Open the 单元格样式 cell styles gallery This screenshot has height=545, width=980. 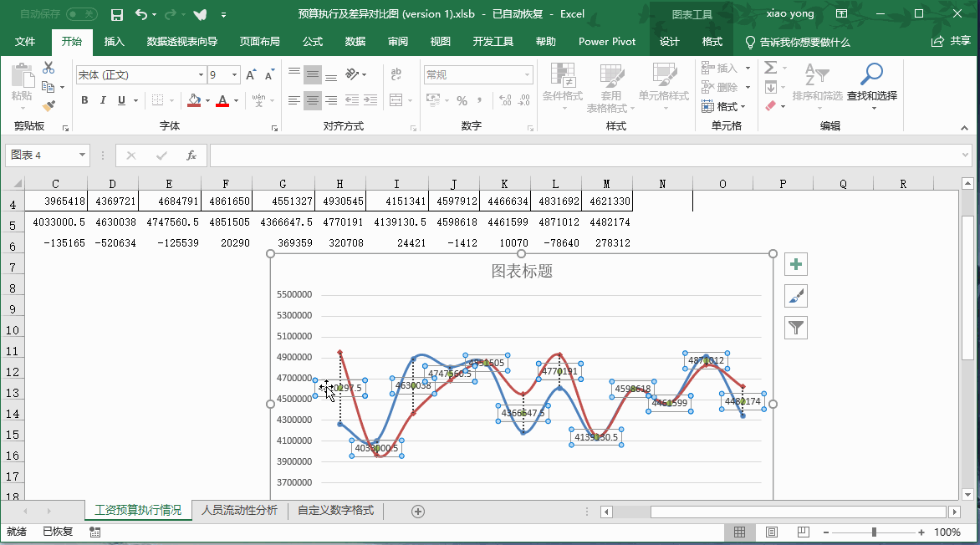click(664, 86)
